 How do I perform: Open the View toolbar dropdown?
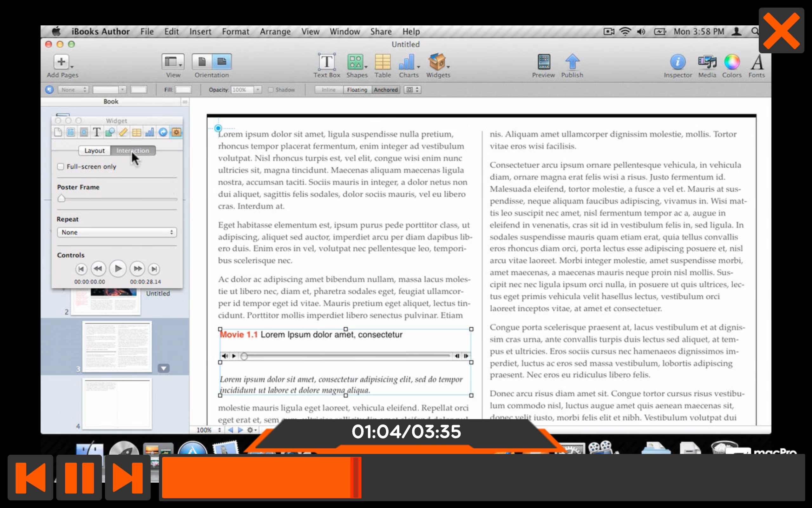tap(173, 62)
